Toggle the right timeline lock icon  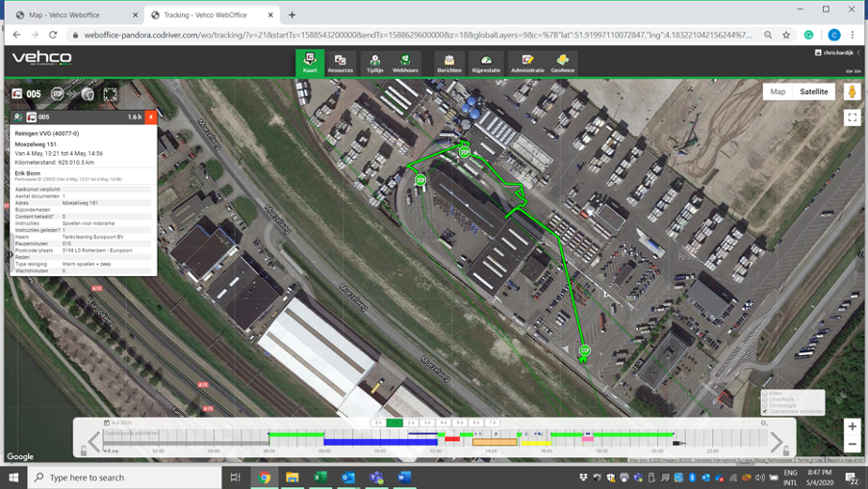[786, 451]
